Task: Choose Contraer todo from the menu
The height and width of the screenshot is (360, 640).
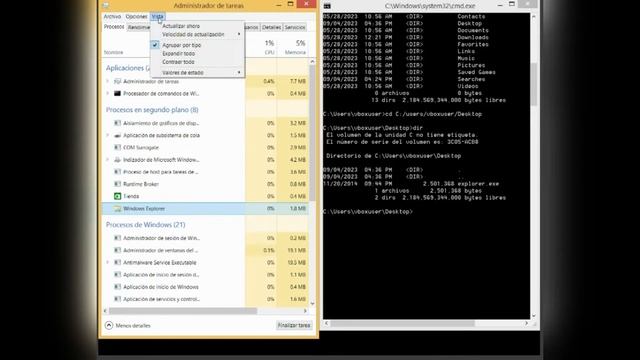Action: 178,62
